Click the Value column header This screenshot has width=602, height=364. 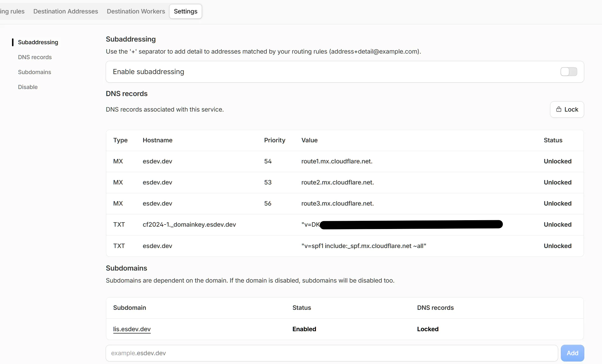pos(309,140)
